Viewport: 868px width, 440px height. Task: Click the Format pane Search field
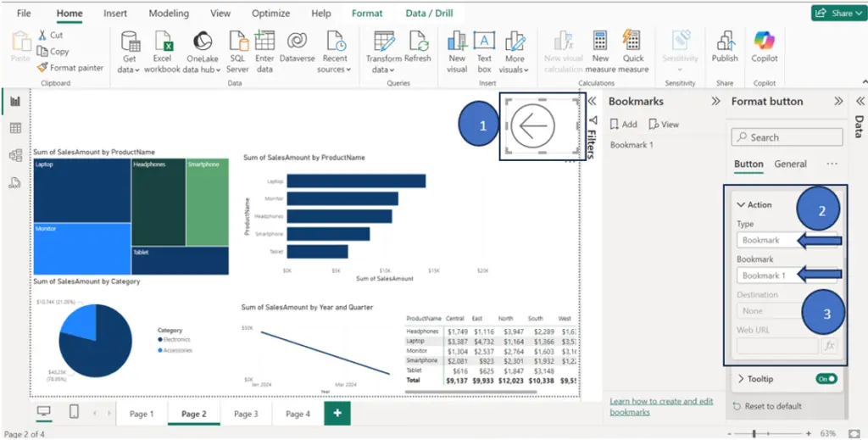coord(787,137)
